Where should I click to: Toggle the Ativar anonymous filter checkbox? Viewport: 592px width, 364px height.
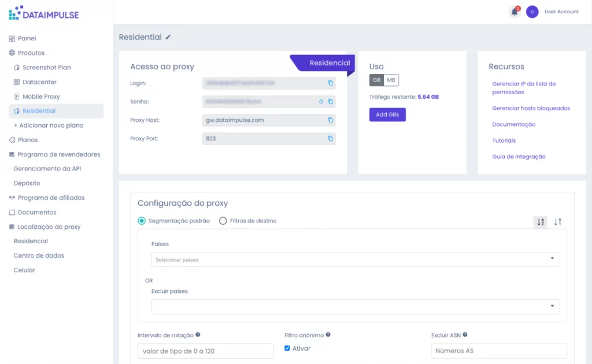coord(287,348)
